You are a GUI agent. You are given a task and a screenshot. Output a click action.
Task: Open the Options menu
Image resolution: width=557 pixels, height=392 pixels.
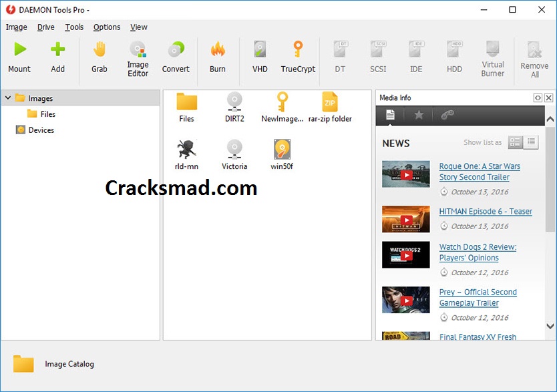[x=107, y=27]
